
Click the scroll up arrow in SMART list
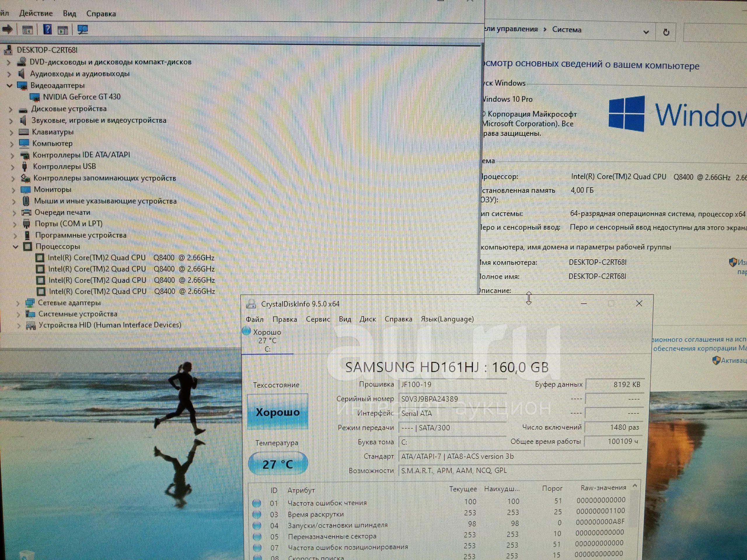[635, 486]
